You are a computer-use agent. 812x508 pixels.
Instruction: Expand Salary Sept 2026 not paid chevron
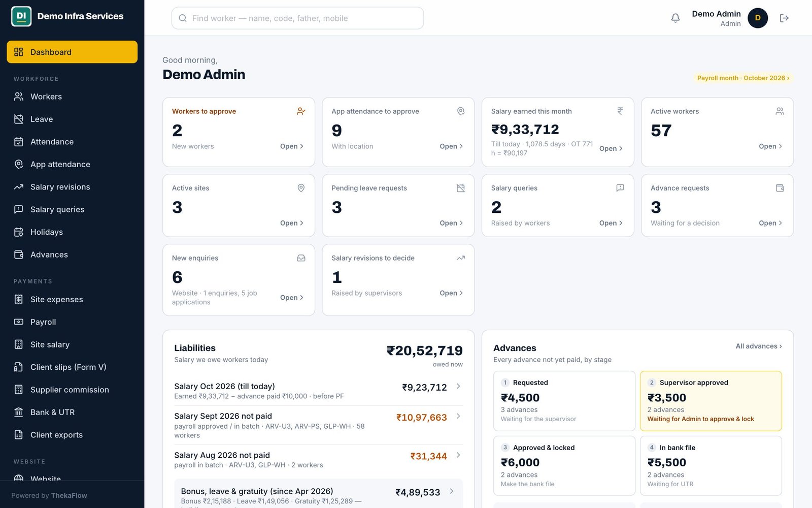point(458,416)
